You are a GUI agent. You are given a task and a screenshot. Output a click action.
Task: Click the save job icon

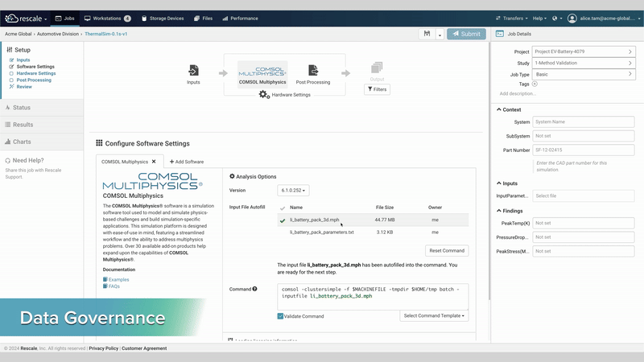427,34
